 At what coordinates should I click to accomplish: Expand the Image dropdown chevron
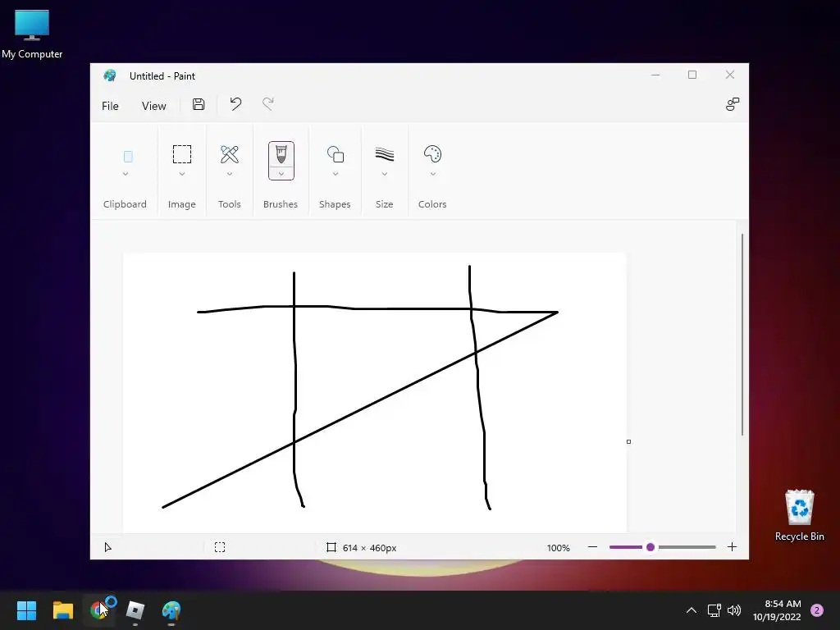182,174
